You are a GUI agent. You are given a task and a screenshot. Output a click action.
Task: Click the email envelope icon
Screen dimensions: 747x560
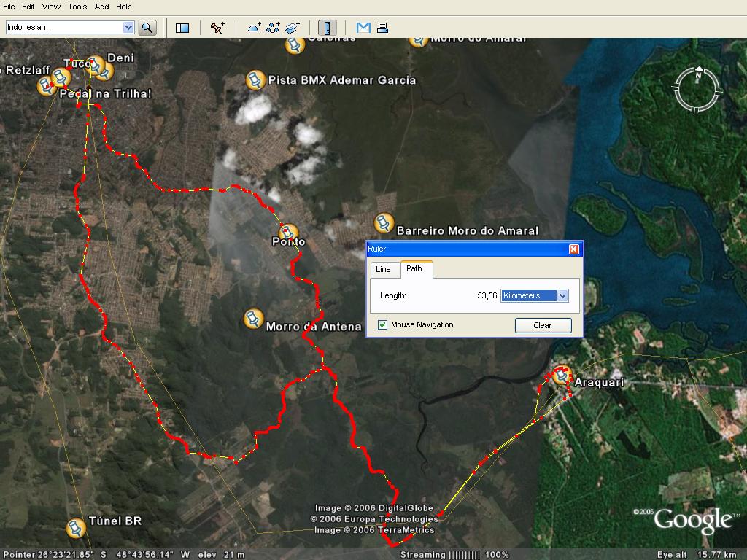pyautogui.click(x=363, y=28)
